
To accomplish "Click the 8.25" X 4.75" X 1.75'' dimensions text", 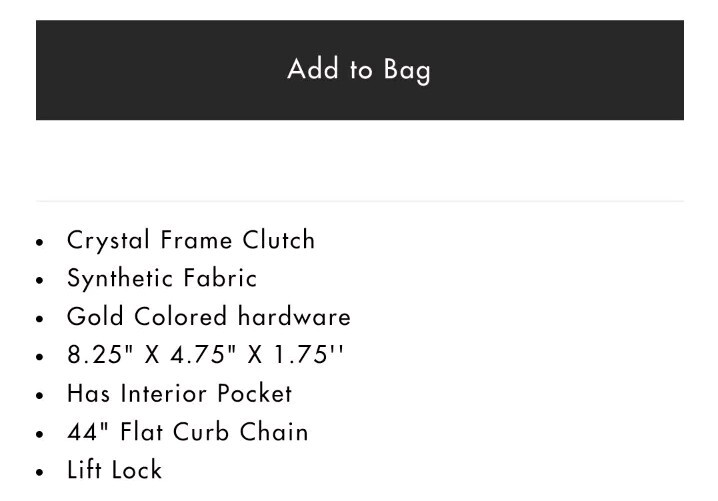I will tap(205, 354).
